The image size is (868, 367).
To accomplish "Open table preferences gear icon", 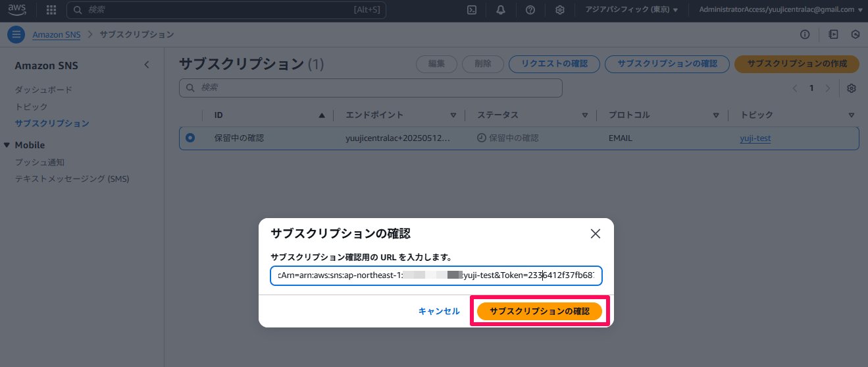I will point(852,88).
